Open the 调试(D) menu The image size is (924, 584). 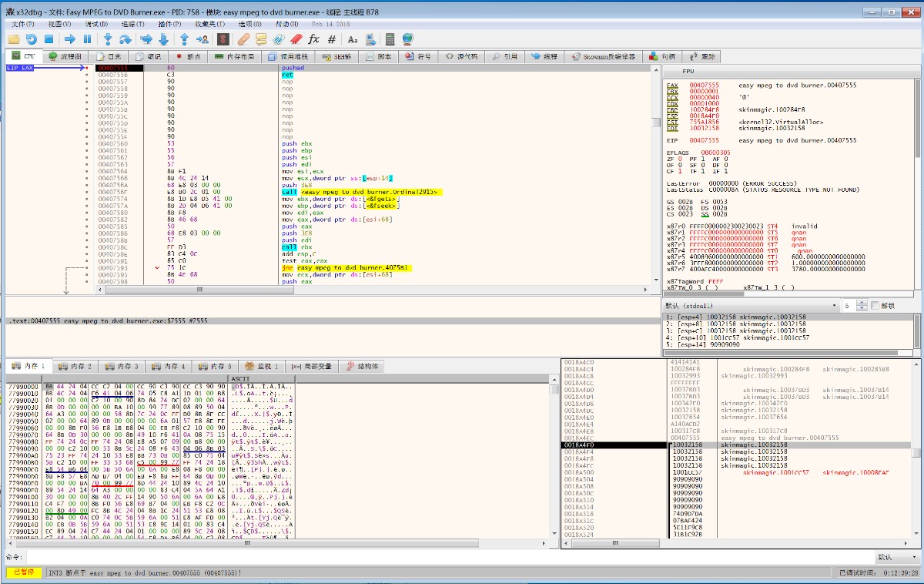coord(97,24)
